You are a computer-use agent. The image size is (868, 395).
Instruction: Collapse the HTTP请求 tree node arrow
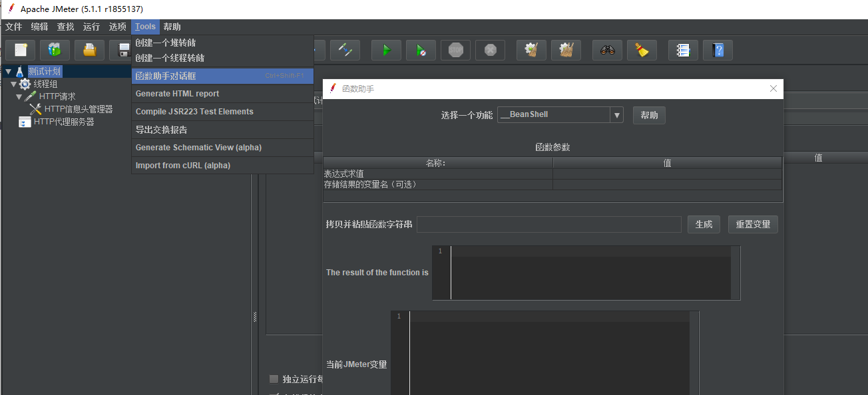tap(19, 96)
